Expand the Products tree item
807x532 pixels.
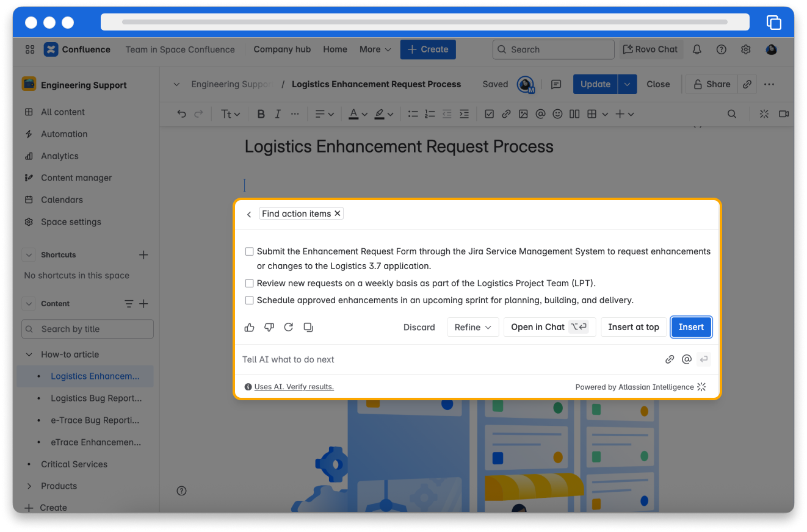29,486
